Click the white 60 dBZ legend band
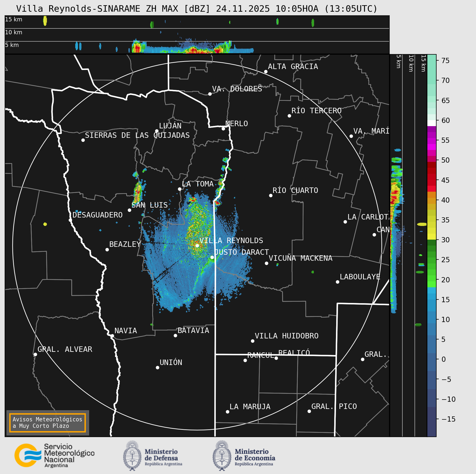Image resolution: width=476 pixels, height=474 pixels. [x=432, y=123]
